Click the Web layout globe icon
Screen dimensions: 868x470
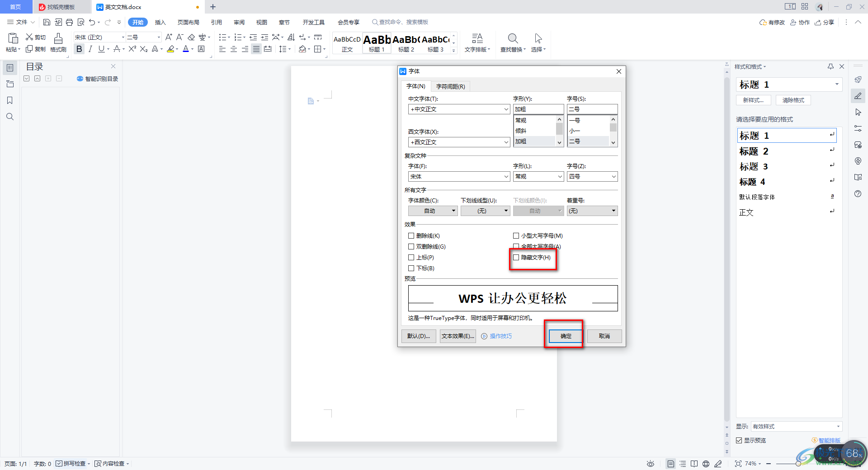706,464
